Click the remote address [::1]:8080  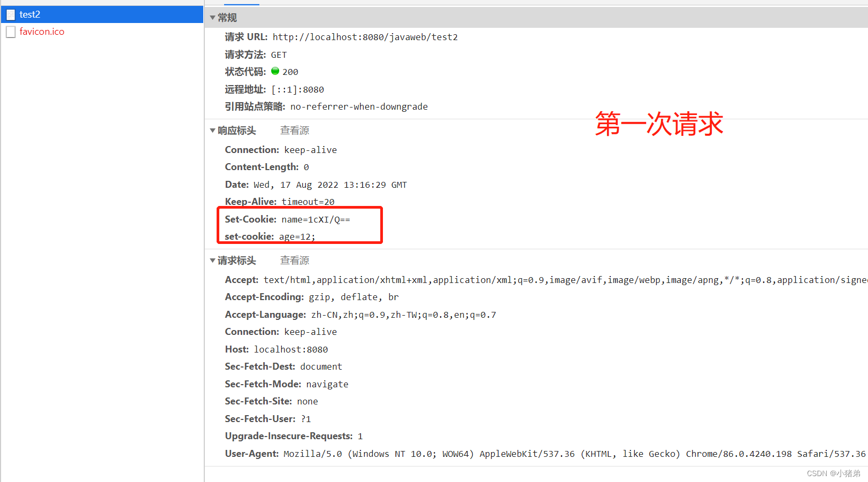click(298, 89)
